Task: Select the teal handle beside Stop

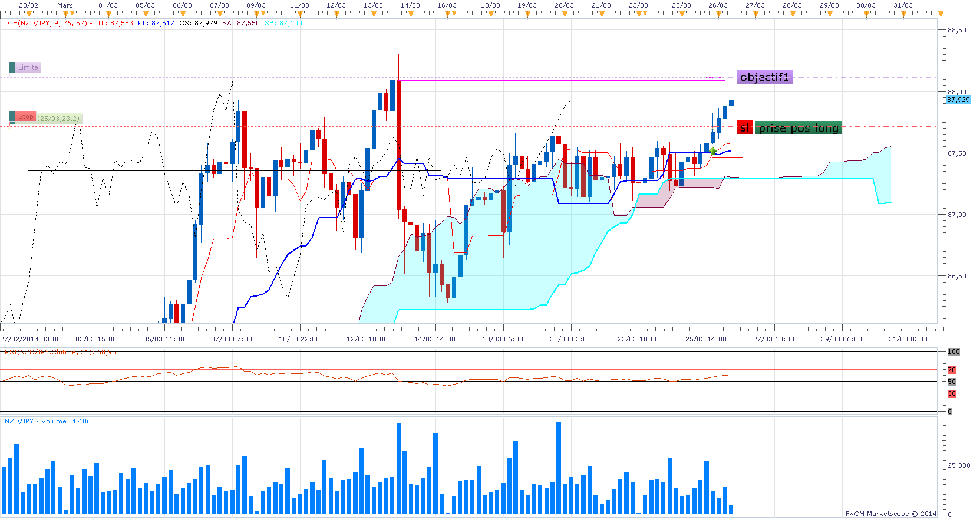Action: pos(12,117)
